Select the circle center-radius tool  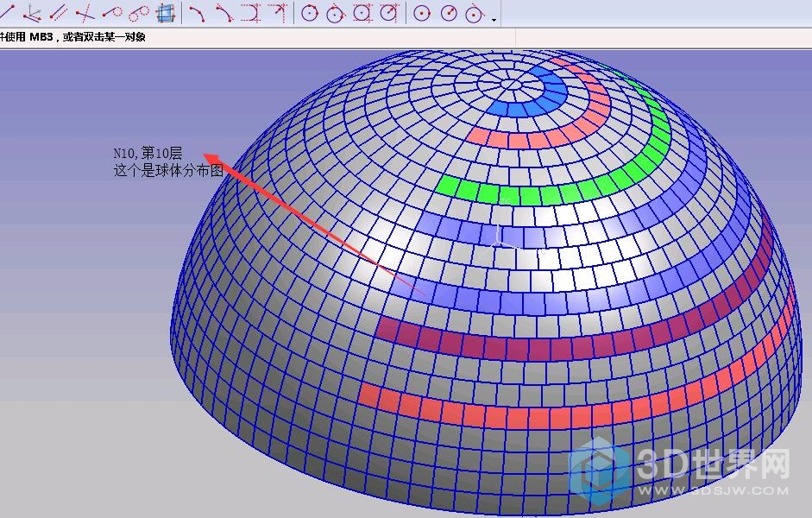click(449, 13)
